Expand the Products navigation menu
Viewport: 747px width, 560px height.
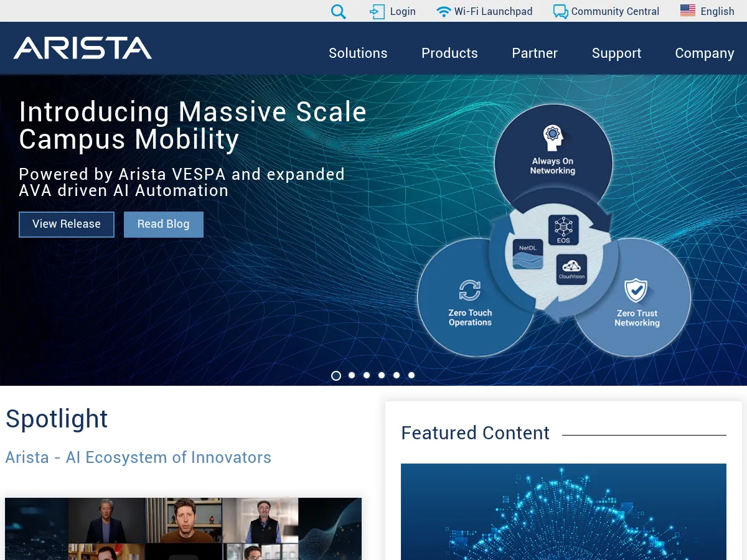click(449, 53)
